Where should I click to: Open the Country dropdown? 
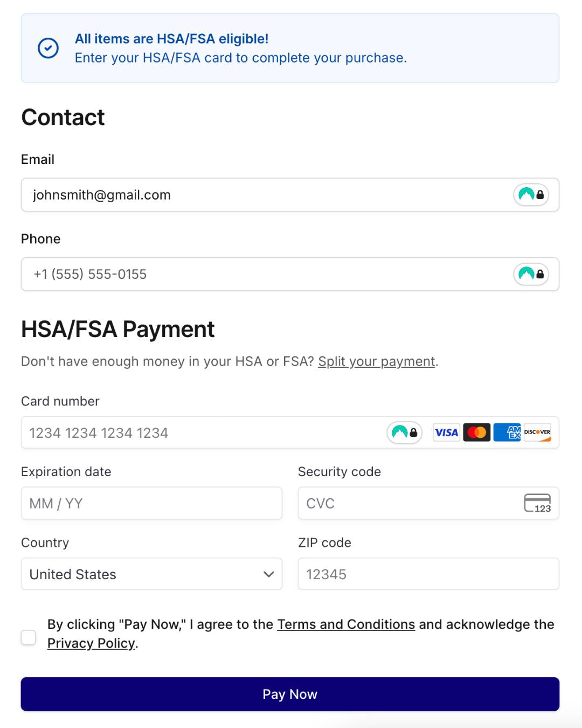click(151, 574)
